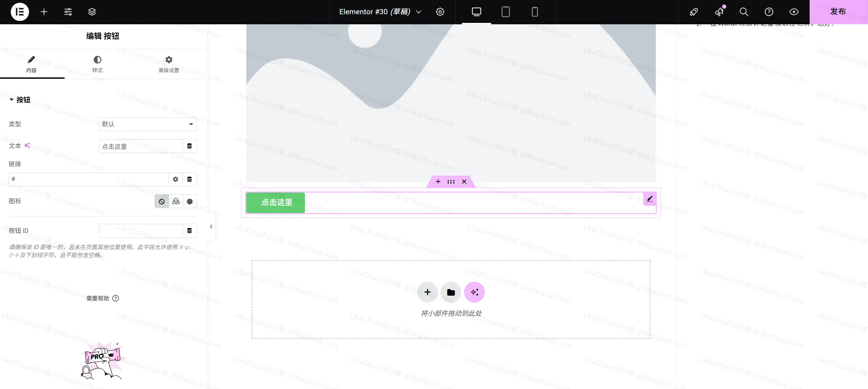This screenshot has width=868, height=389.
Task: Open the structure navigator layers icon
Action: (x=92, y=12)
